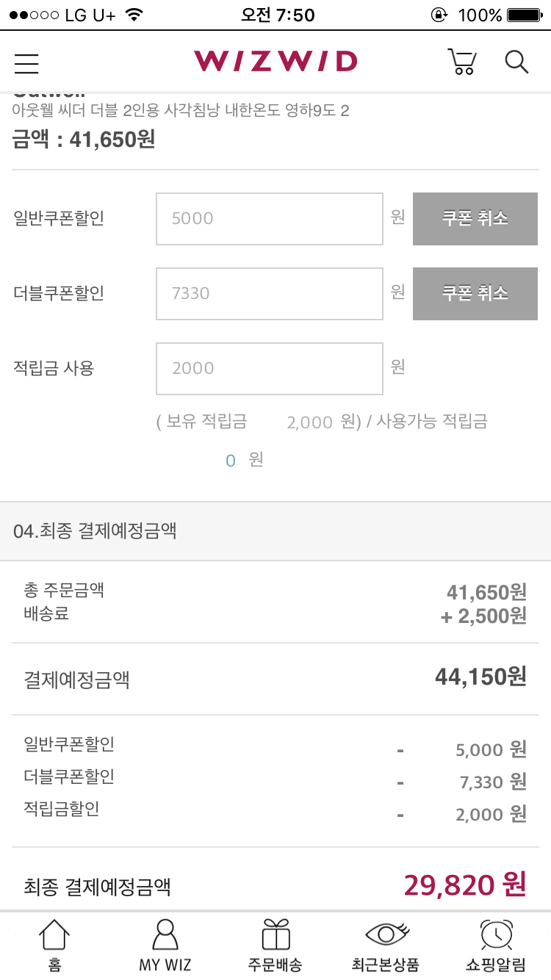Go to the Home tab (홈)
551x980 pixels.
[x=54, y=945]
